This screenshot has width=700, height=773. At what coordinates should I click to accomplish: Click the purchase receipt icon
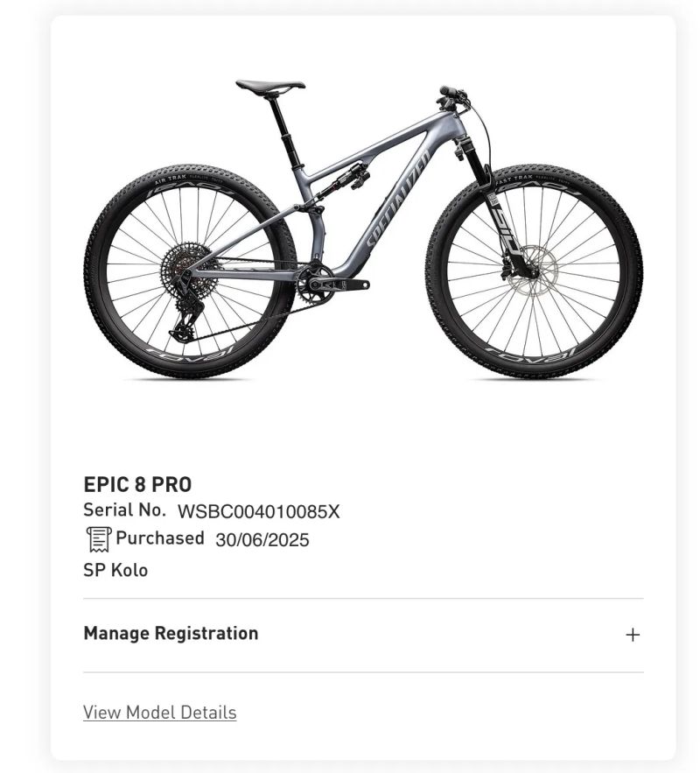pyautogui.click(x=97, y=538)
